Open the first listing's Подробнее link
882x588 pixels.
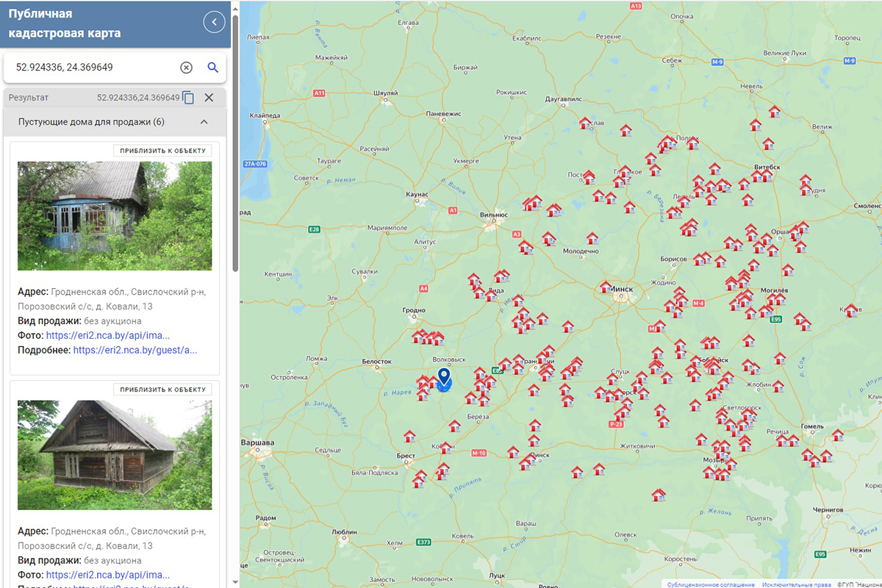tap(135, 350)
